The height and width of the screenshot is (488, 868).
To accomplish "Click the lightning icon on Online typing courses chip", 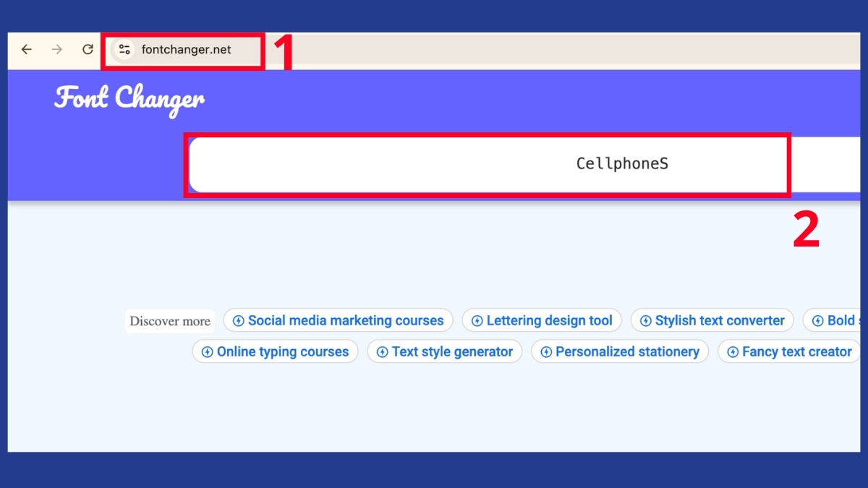I will tap(208, 351).
